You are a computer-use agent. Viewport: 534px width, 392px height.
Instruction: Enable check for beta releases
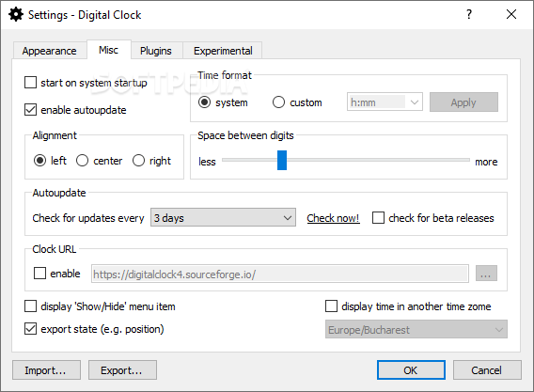coord(378,218)
